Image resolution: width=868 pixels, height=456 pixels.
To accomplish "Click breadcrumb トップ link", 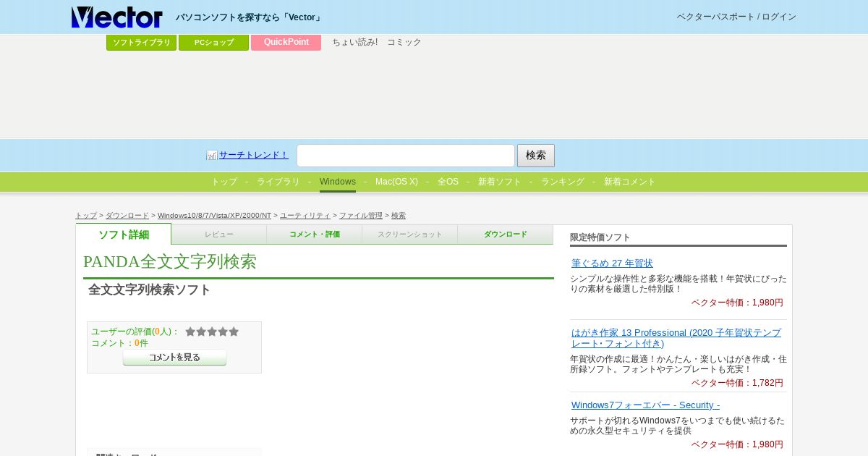I will (86, 216).
